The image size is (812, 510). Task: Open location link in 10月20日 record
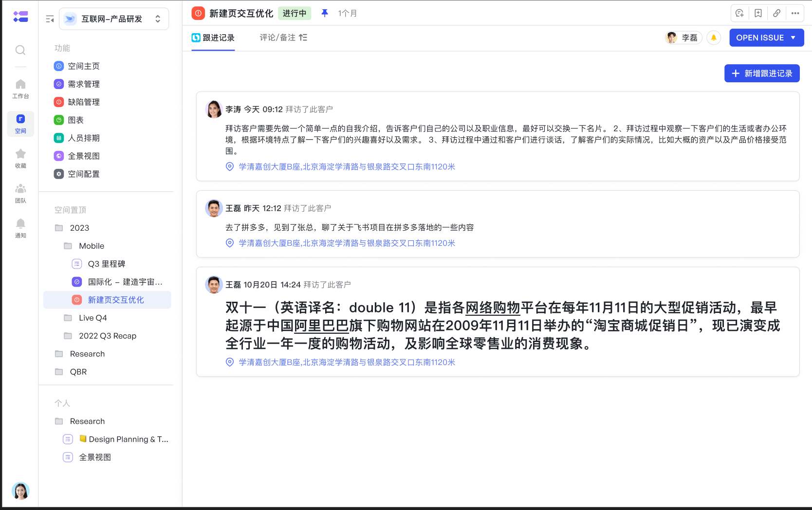click(347, 363)
